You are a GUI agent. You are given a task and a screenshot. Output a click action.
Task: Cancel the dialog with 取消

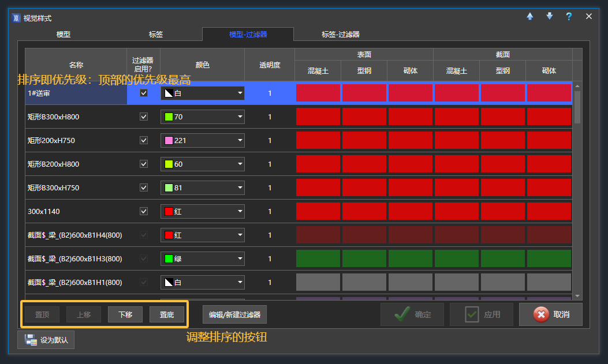tap(551, 314)
